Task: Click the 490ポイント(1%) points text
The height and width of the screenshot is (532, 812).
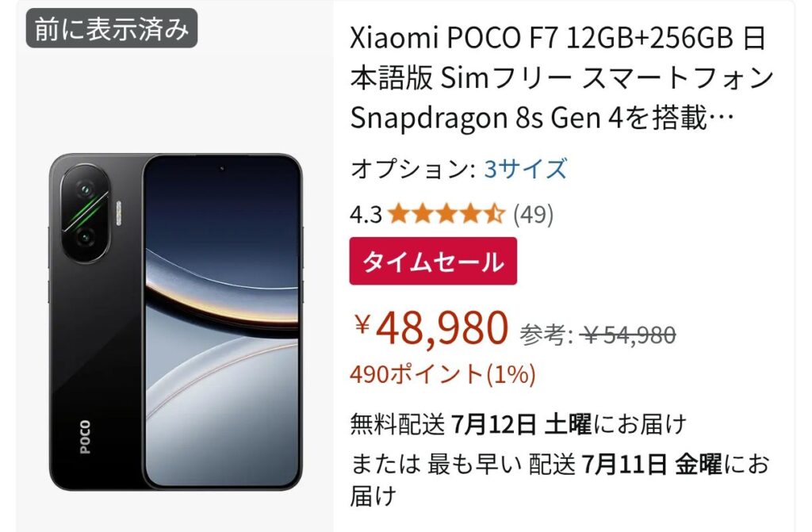Action: 442,374
